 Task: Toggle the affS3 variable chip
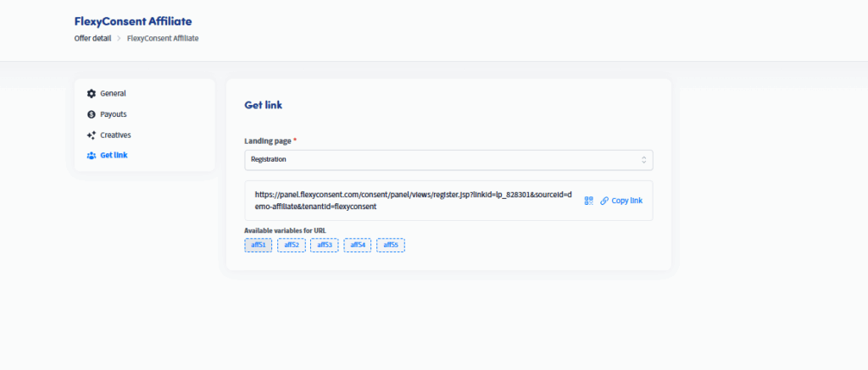pos(325,246)
